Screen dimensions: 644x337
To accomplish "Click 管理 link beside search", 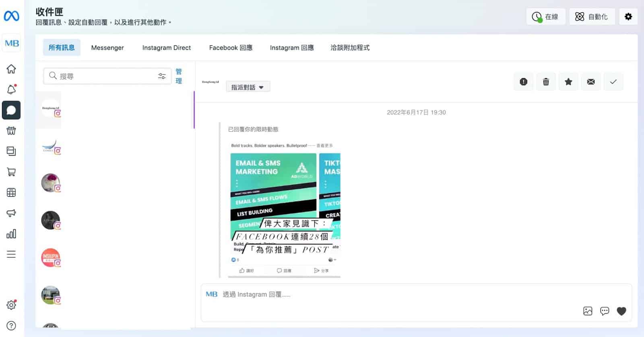I will point(179,76).
